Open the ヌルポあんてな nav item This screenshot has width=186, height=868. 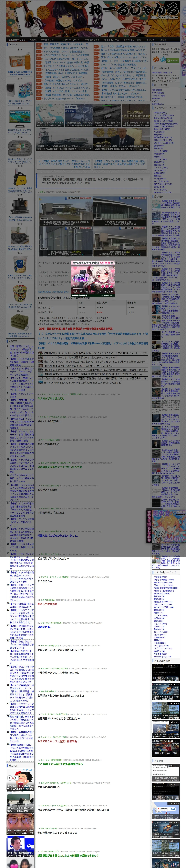coord(111,40)
